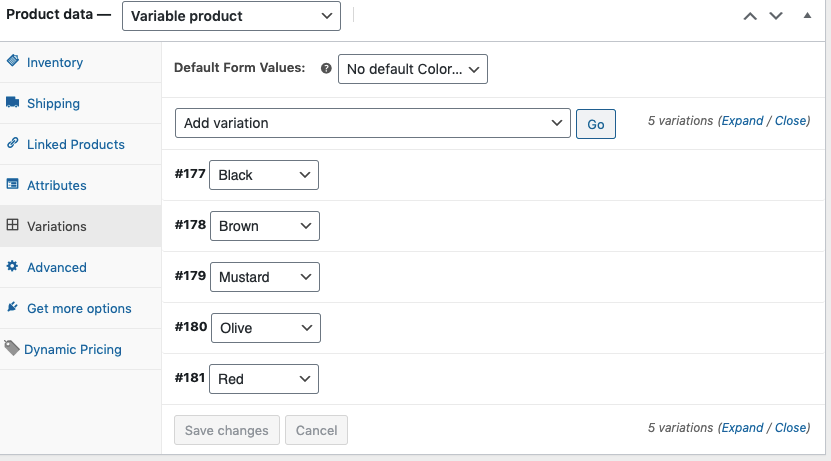Open the Variable product type dropdown
Viewport: 831px width, 461px height.
pos(231,16)
